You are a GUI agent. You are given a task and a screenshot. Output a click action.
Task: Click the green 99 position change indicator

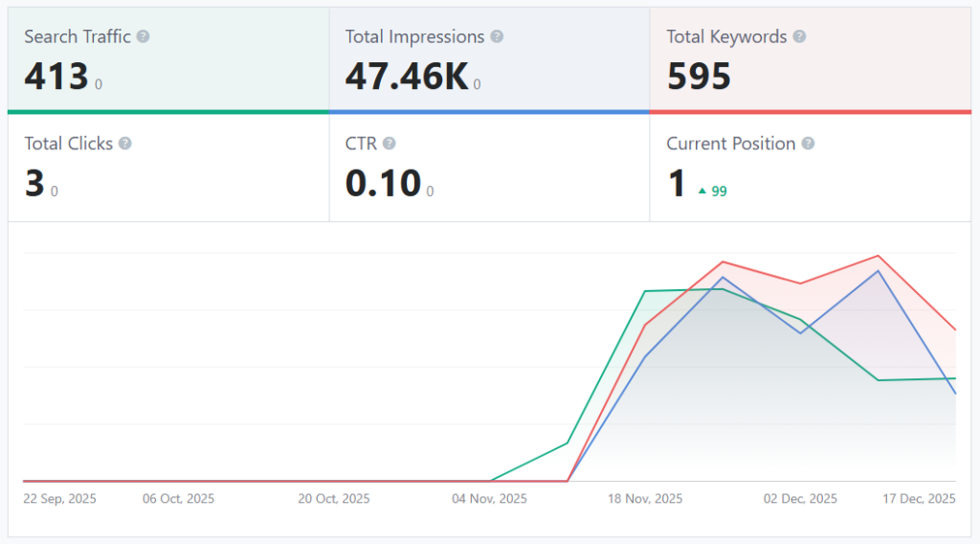(712, 192)
